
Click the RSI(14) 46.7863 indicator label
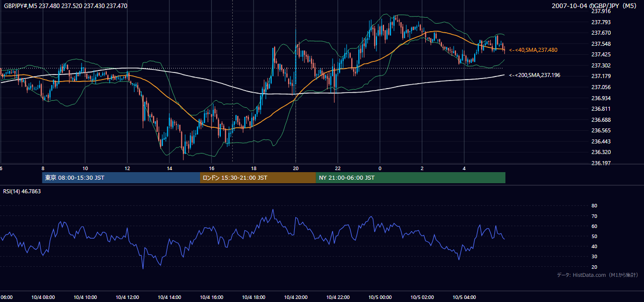click(22, 191)
